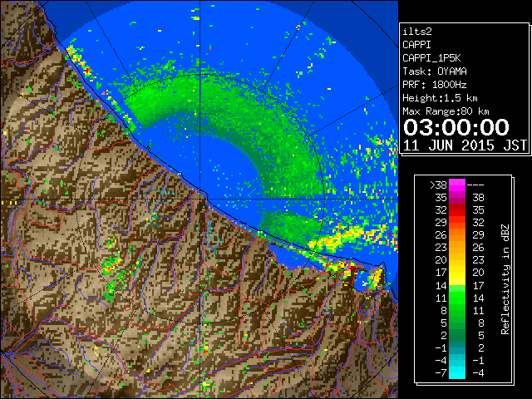This screenshot has width=532, height=399.
Task: Click the radar center where range lines cross
Action: [x=200, y=199]
